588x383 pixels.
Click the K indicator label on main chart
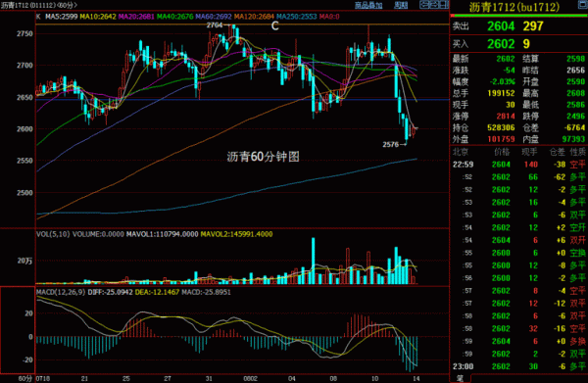click(38, 17)
